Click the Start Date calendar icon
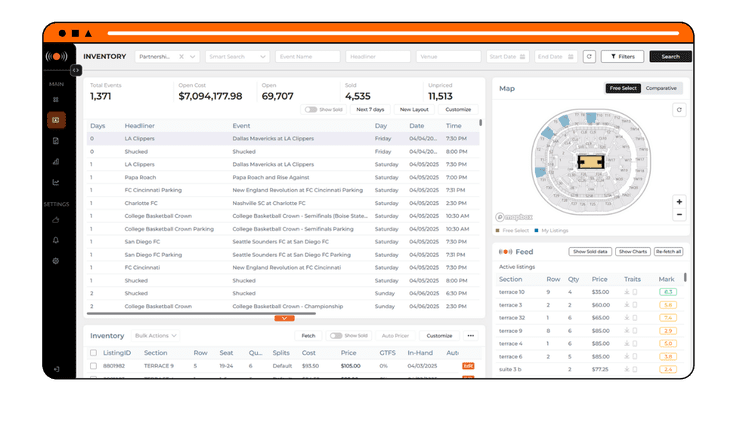This screenshot has height=422, width=750. click(522, 56)
